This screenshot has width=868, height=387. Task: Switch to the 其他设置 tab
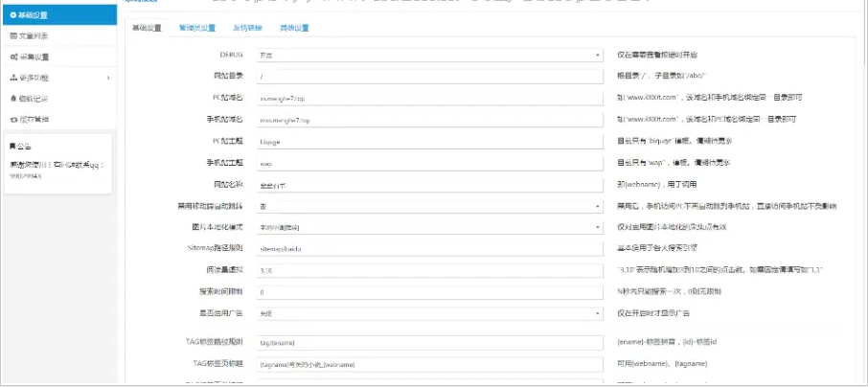pos(294,28)
